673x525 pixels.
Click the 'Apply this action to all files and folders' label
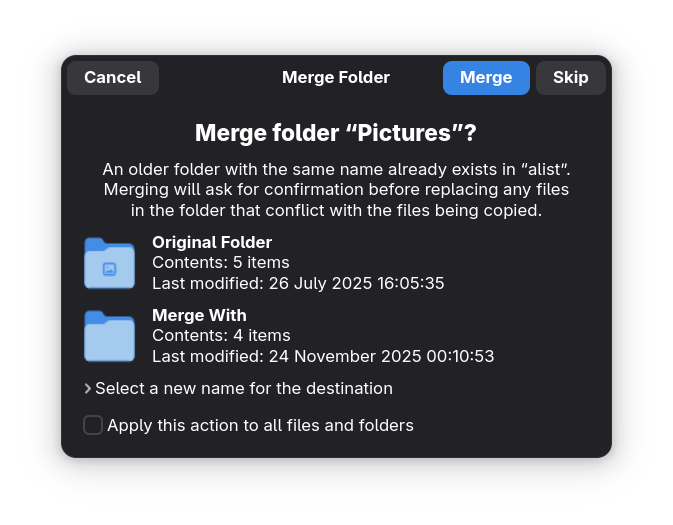tap(260, 425)
